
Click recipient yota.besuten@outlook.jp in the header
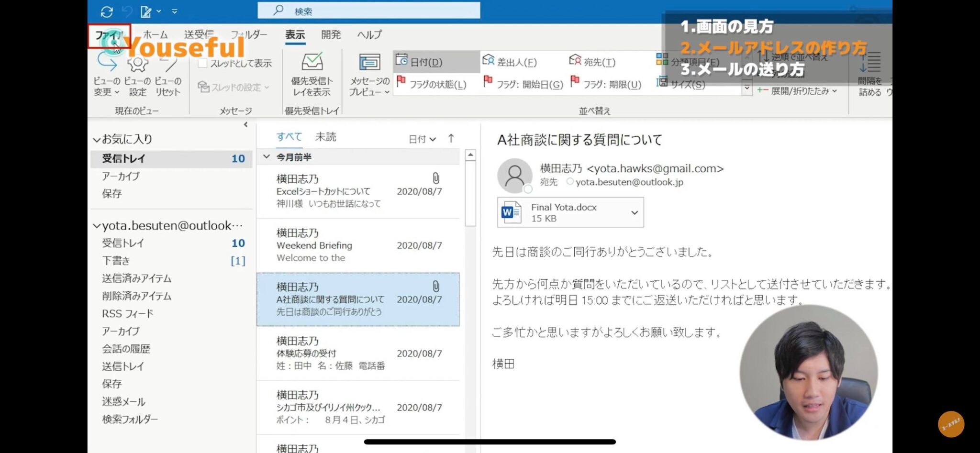pos(629,182)
